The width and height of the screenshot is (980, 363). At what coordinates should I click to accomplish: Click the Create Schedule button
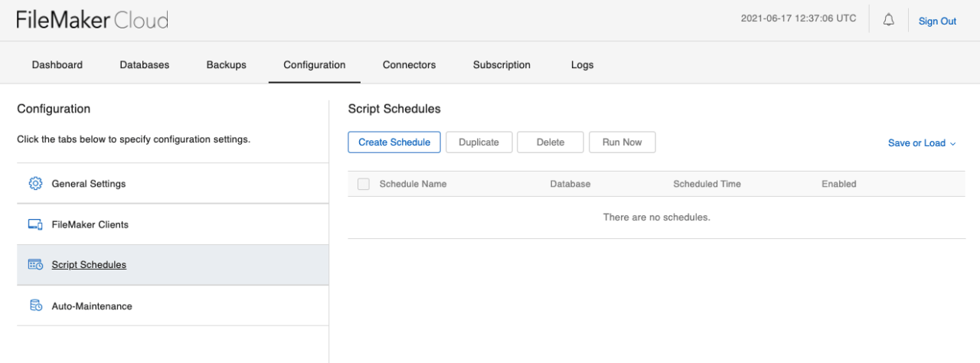pyautogui.click(x=394, y=142)
